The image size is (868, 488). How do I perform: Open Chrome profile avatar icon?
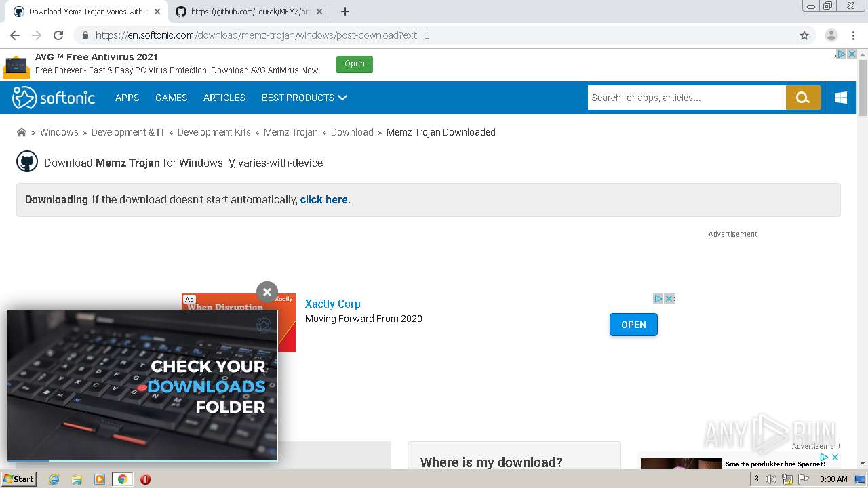click(x=831, y=35)
